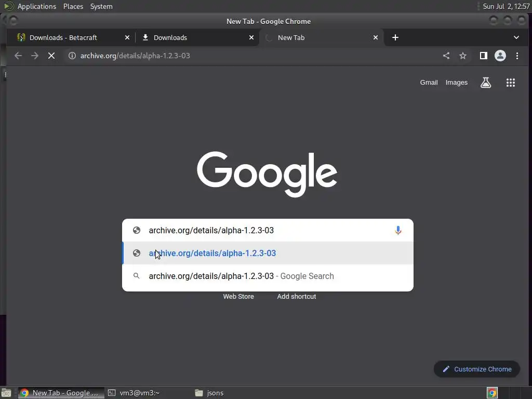Click the show desktop icon in taskbar

6,393
